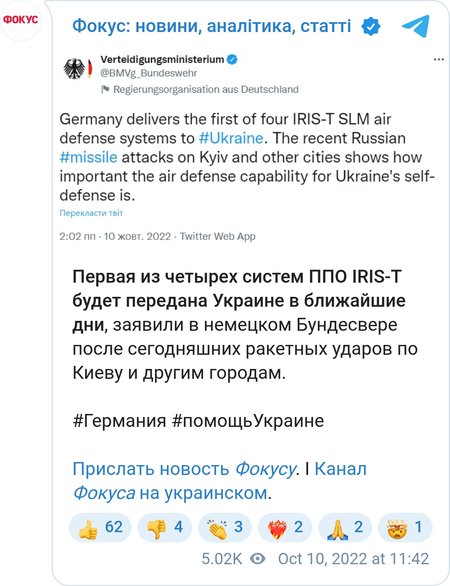Toggle the clapping hands reaction with 3
Screen dimensions: 450x586
coord(224,527)
